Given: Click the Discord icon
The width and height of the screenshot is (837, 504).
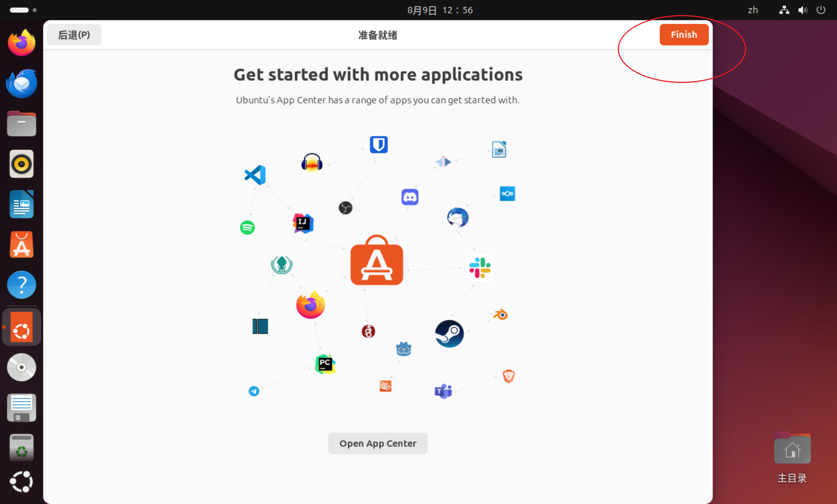Looking at the screenshot, I should [410, 197].
